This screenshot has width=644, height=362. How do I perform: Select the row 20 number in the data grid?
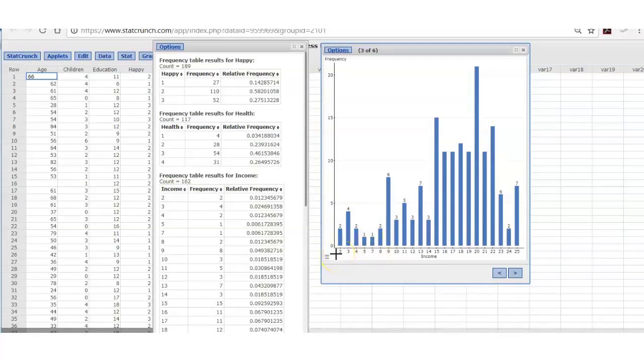(x=14, y=212)
